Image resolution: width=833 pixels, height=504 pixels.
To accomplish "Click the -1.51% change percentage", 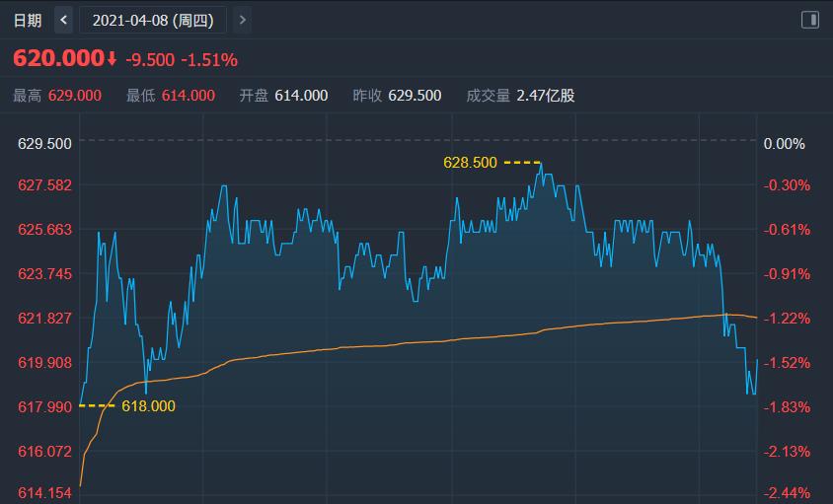I will (209, 60).
